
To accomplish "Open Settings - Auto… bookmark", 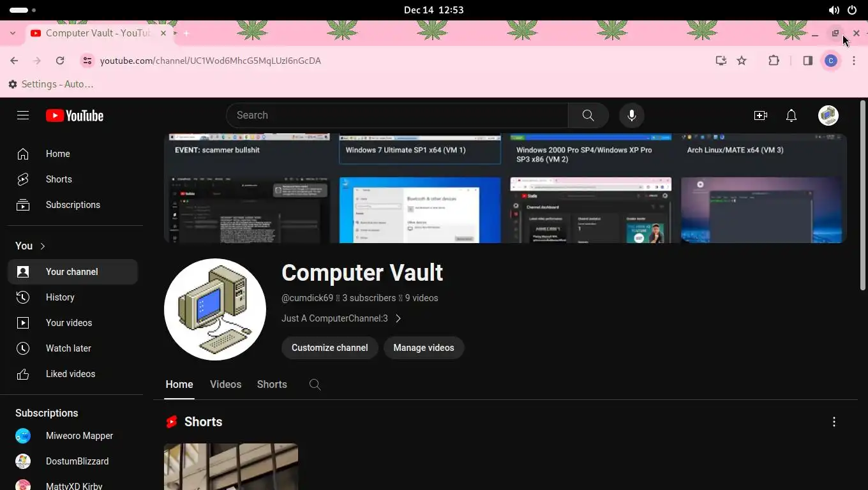I will 51,84.
